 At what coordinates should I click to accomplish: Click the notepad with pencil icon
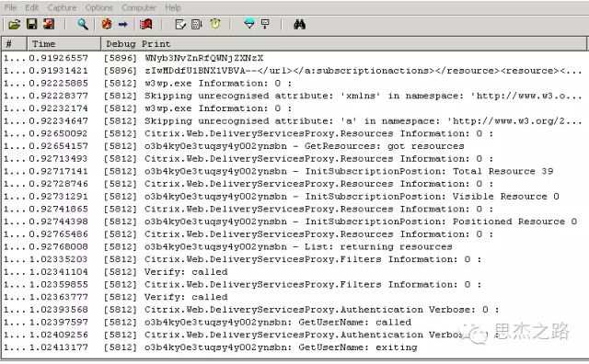(180, 25)
